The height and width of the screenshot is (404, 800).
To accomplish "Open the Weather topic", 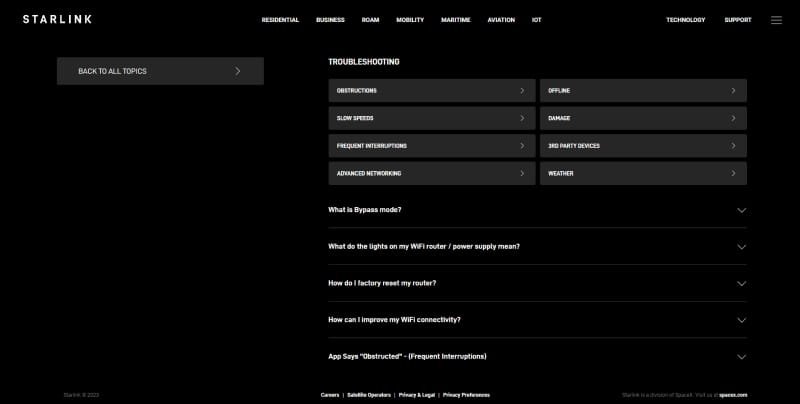I will point(643,173).
